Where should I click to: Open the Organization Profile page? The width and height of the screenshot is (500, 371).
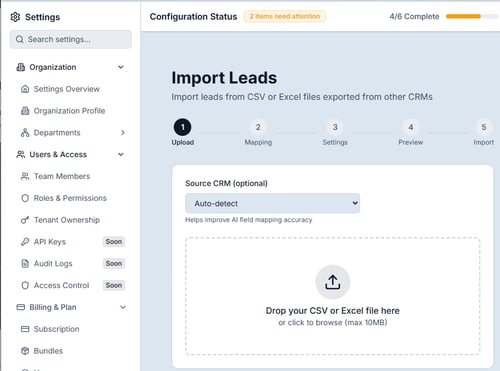point(69,111)
